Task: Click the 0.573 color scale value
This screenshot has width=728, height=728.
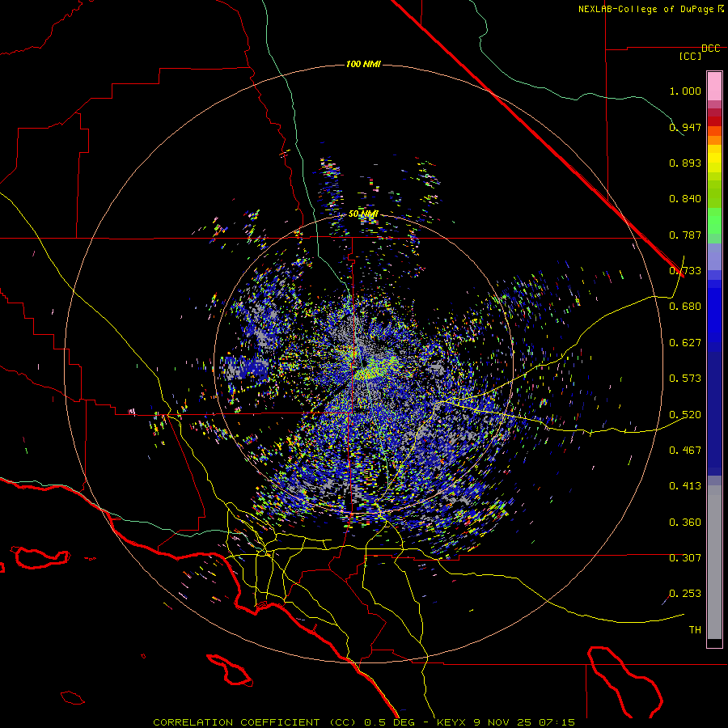Action: [685, 379]
